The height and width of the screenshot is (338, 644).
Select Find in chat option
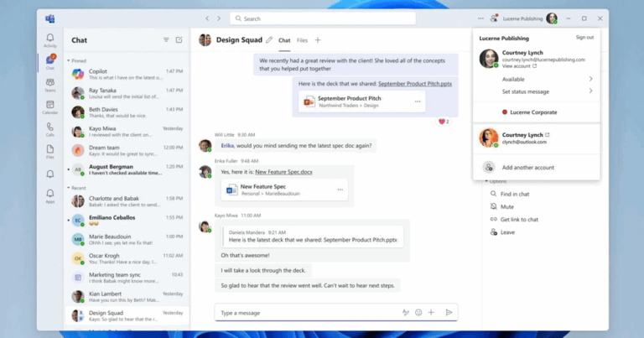click(514, 194)
